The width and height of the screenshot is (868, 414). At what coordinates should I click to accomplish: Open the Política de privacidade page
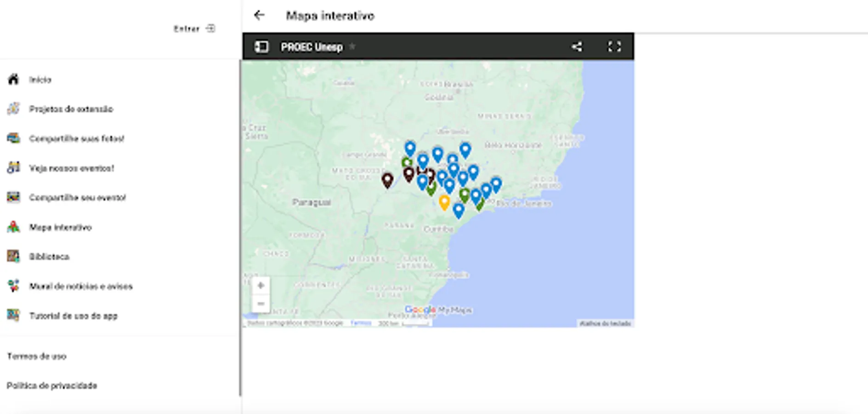coord(52,385)
